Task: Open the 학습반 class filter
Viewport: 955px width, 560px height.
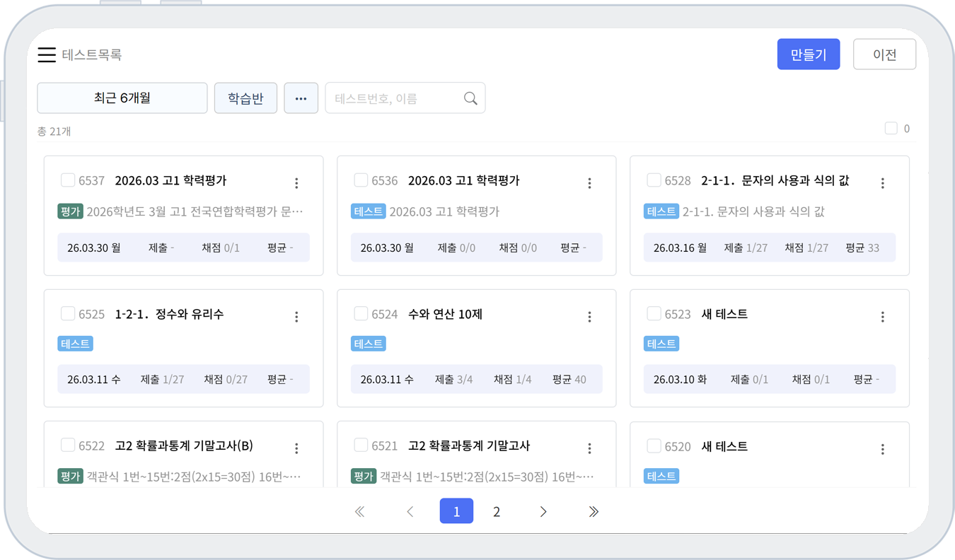Action: coord(245,98)
